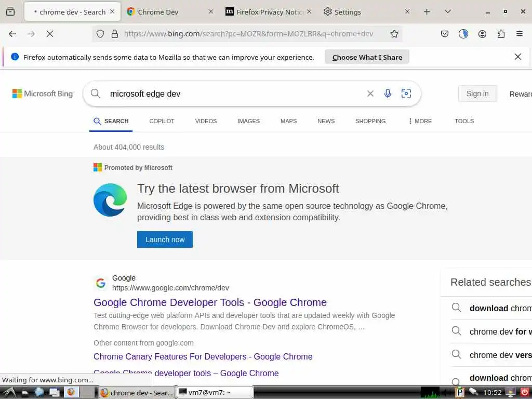Screen dimensions: 532x399
Task: View site security lock information
Action: (115, 34)
